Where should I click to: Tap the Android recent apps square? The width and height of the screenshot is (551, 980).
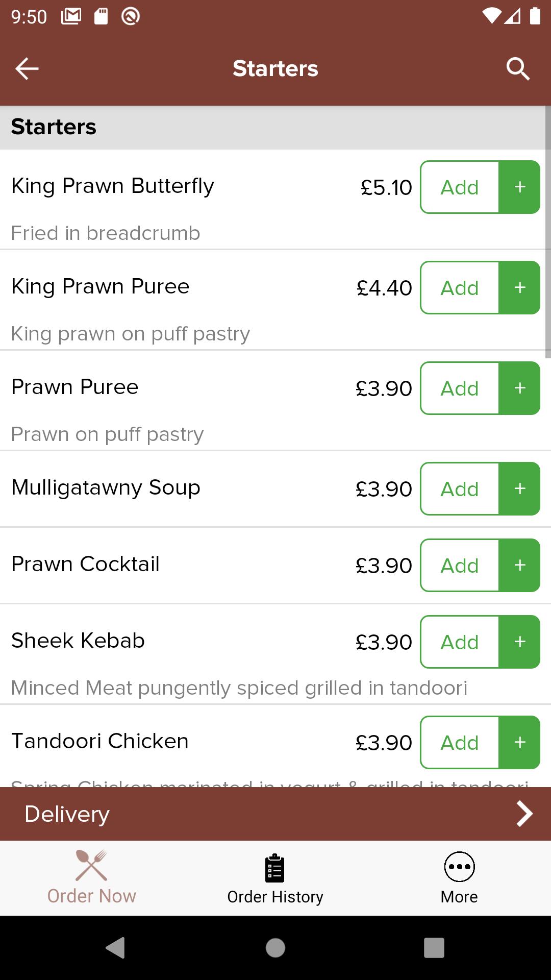coord(434,948)
